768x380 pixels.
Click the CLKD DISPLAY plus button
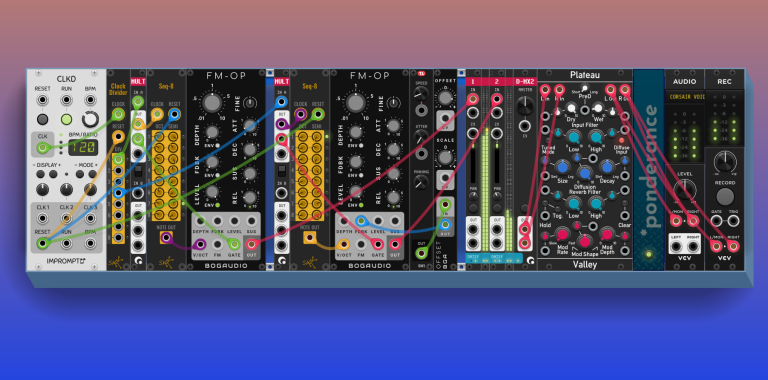52,175
